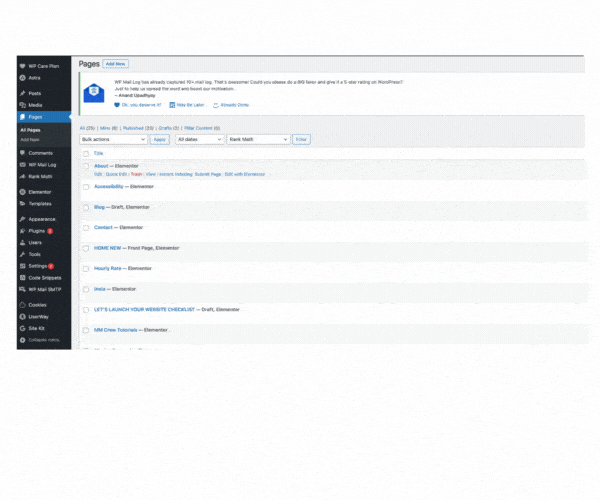
Task: Click the Collapse menu arrow icon
Action: (22, 340)
